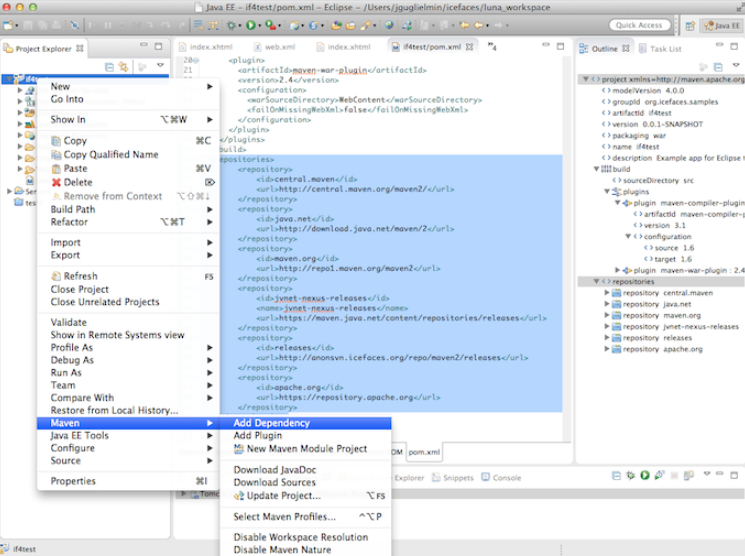
Task: Click Add Dependency in Maven submenu
Action: 271,423
